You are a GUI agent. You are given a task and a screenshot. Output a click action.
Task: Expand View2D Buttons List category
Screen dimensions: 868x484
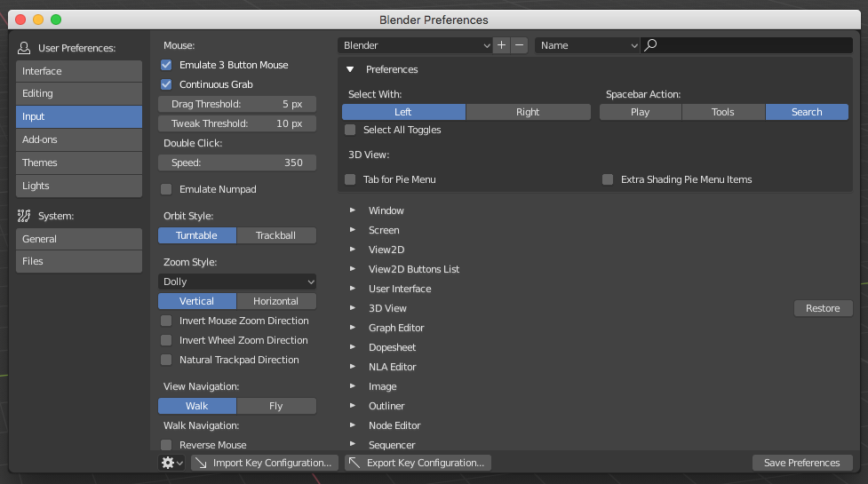click(x=352, y=269)
